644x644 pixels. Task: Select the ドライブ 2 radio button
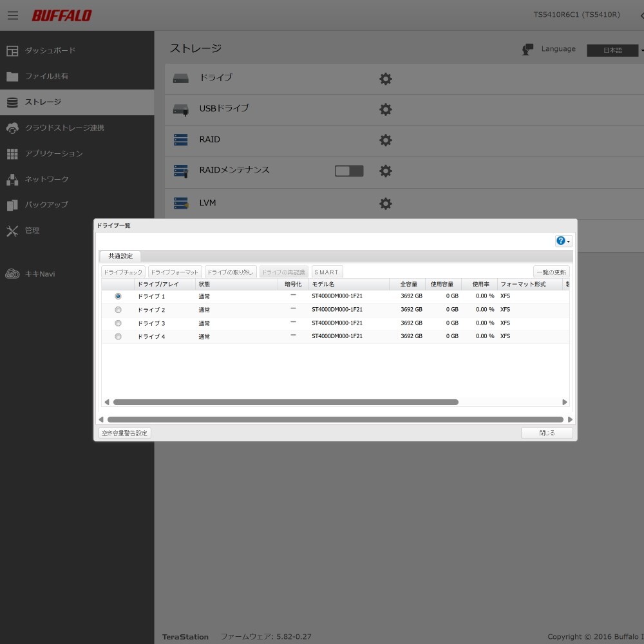pos(118,310)
